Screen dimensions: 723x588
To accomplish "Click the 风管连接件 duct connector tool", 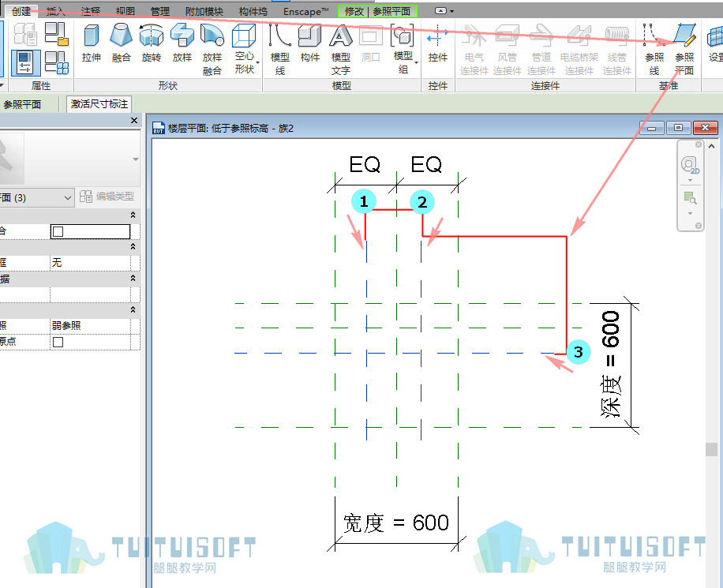I will tap(508, 50).
